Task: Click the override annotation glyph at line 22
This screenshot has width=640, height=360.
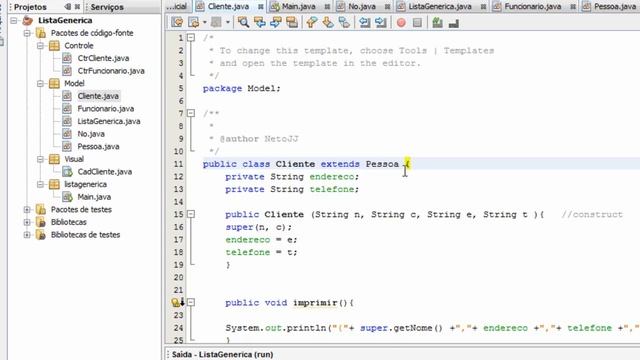Action: (175, 302)
